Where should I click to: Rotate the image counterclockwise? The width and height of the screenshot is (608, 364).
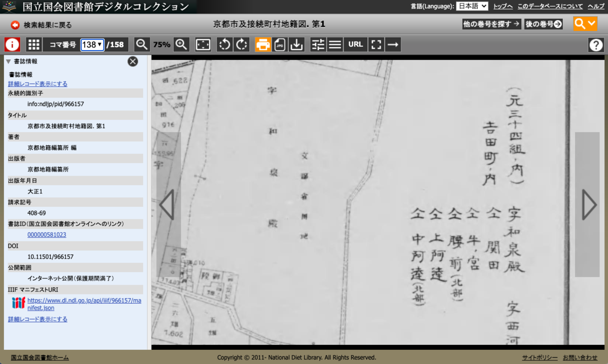(x=224, y=45)
